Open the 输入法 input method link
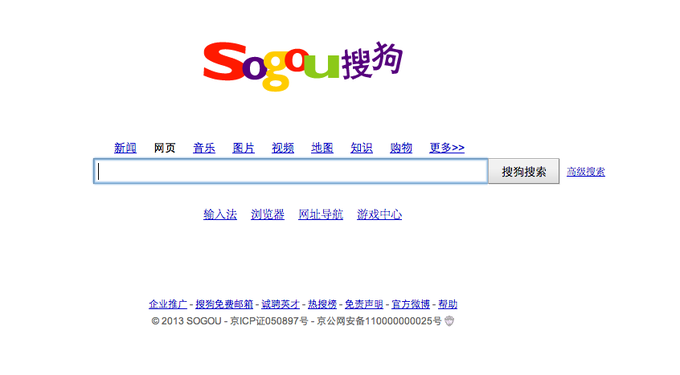Image resolution: width=680 pixels, height=375 pixels. (x=220, y=214)
